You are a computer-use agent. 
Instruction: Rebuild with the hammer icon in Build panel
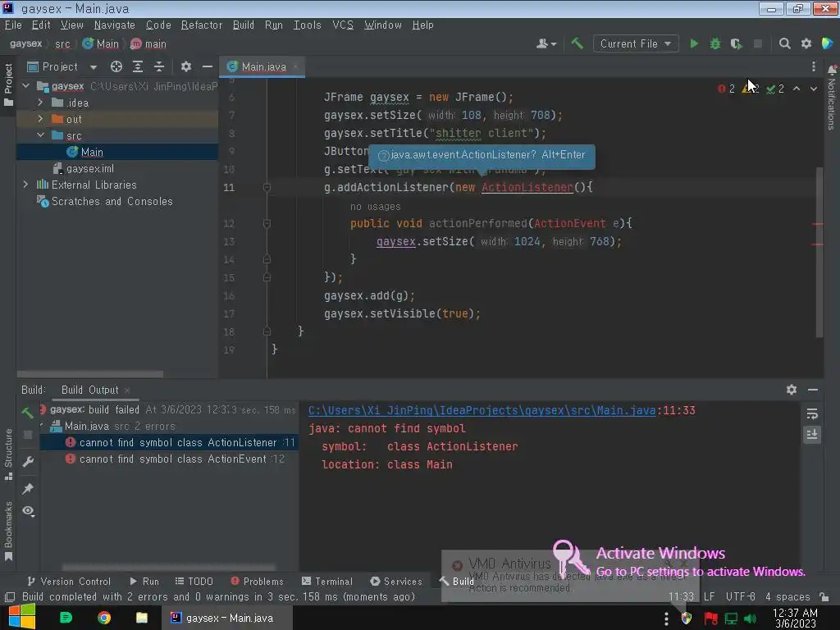(x=28, y=412)
